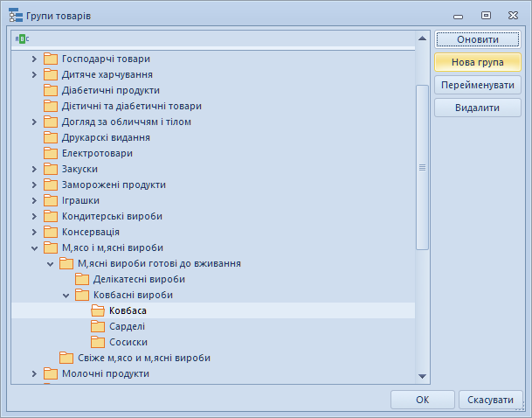Click the folder icon next to Діабетичні продукти
Image resolution: width=532 pixels, height=418 pixels.
point(50,90)
